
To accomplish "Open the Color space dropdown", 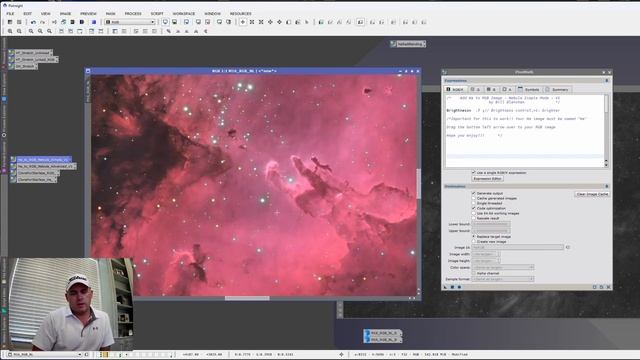I will [x=503, y=267].
